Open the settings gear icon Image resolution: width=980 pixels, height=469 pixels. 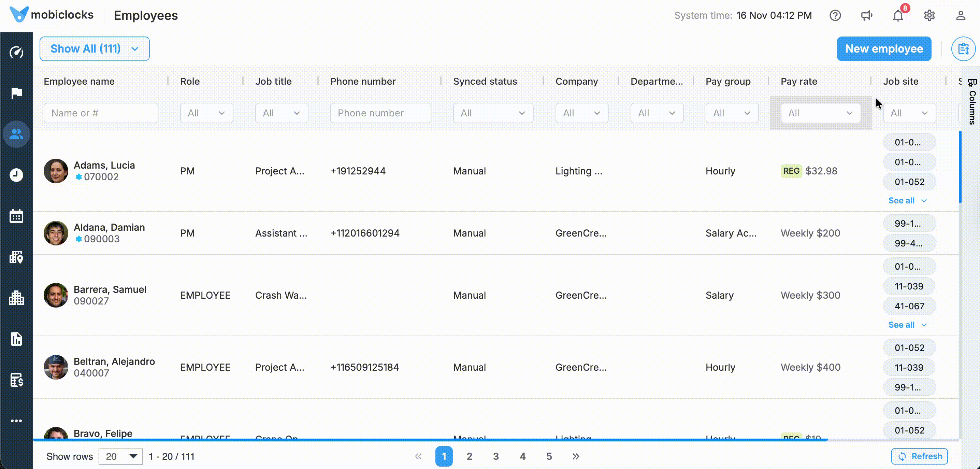pos(929,16)
